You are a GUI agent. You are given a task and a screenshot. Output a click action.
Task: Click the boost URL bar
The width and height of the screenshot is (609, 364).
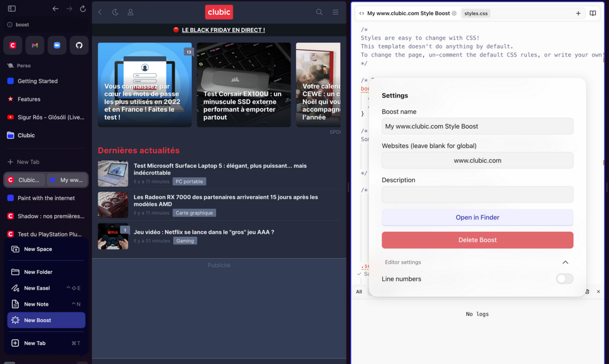(x=46, y=24)
